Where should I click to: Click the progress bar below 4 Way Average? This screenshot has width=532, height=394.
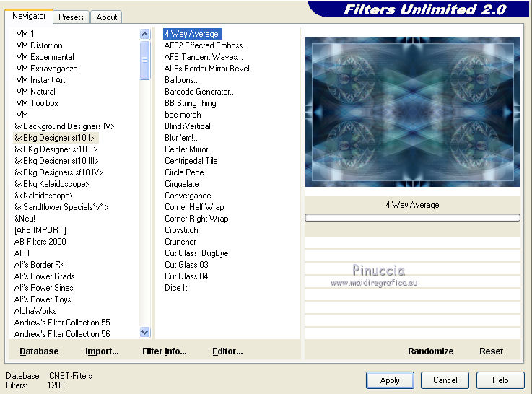click(412, 217)
